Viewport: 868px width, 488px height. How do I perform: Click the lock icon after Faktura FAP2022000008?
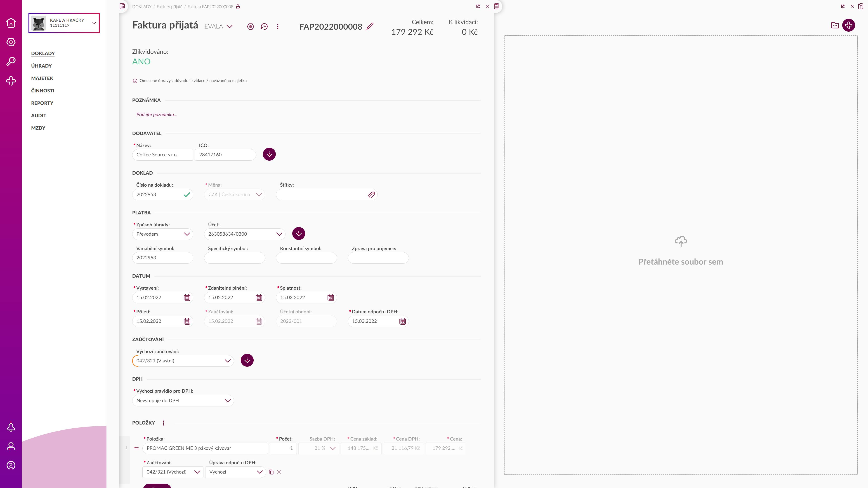point(238,7)
